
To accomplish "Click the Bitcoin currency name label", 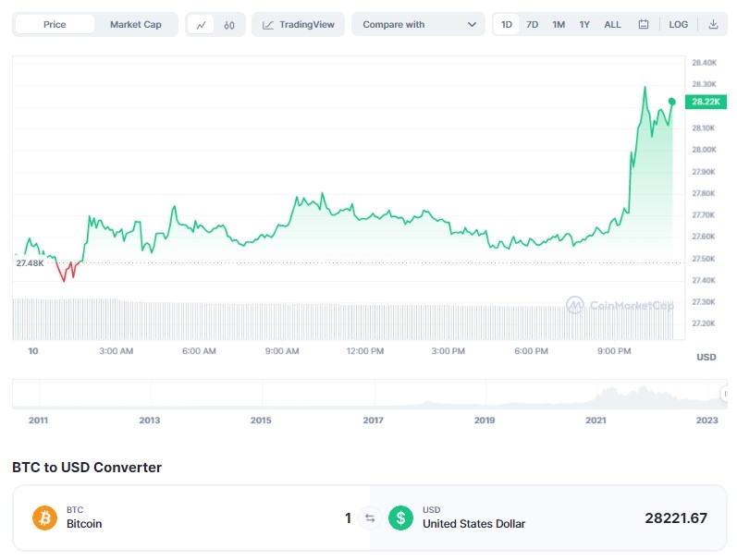I will click(84, 523).
